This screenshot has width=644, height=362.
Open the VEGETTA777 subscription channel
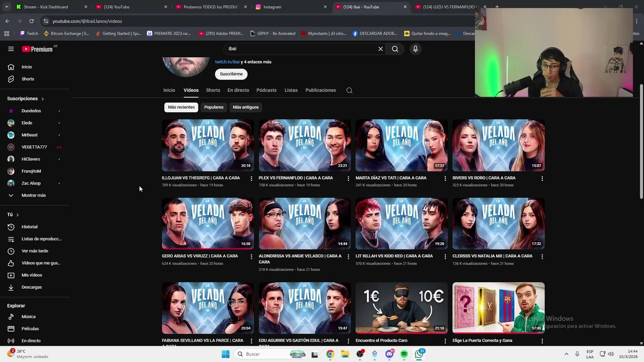tap(35, 147)
